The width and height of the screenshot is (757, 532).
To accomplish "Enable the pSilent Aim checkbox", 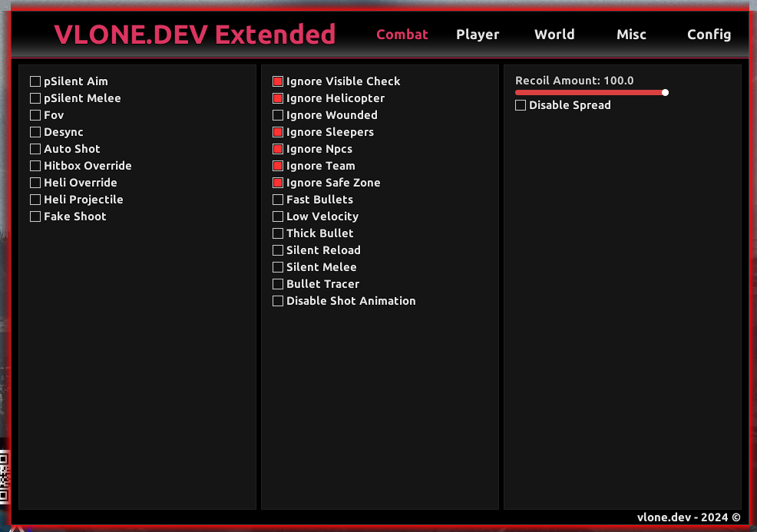I will pos(35,81).
